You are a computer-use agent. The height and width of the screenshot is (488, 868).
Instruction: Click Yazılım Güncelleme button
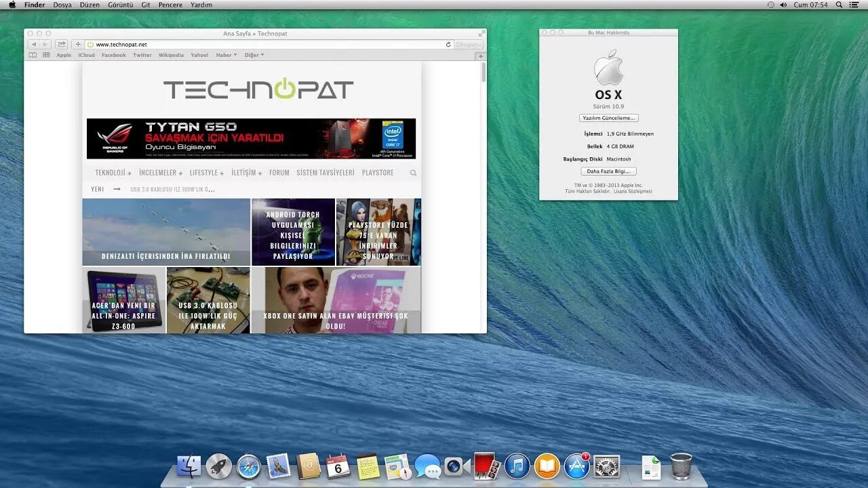pyautogui.click(x=608, y=118)
